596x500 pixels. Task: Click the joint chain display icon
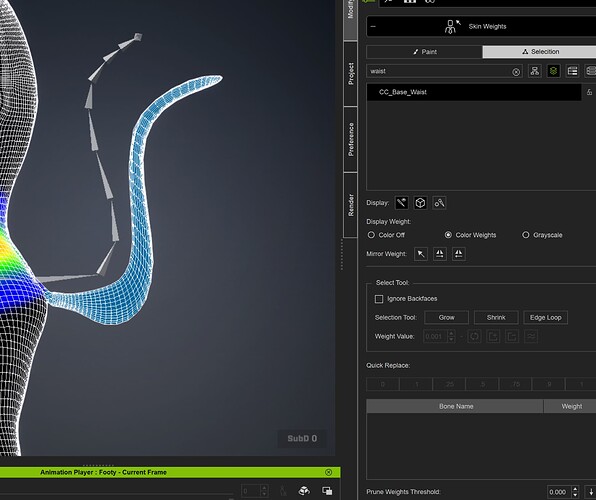[x=439, y=203]
